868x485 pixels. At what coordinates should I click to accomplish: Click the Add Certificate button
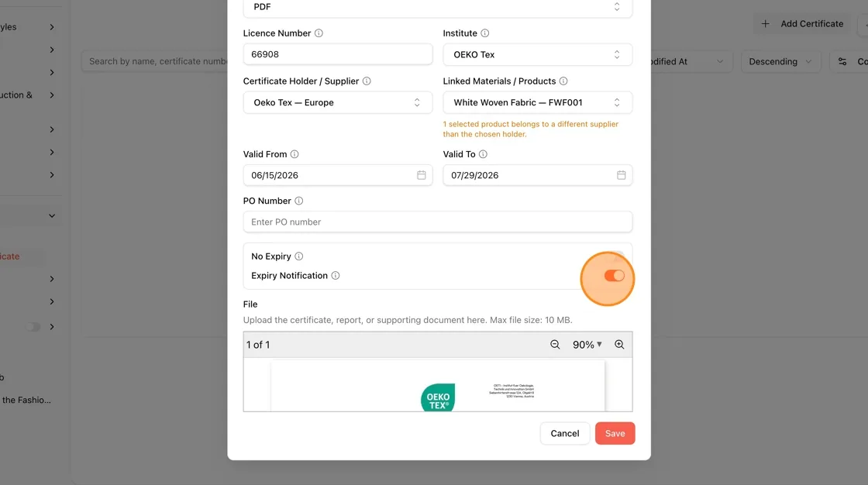tap(801, 24)
